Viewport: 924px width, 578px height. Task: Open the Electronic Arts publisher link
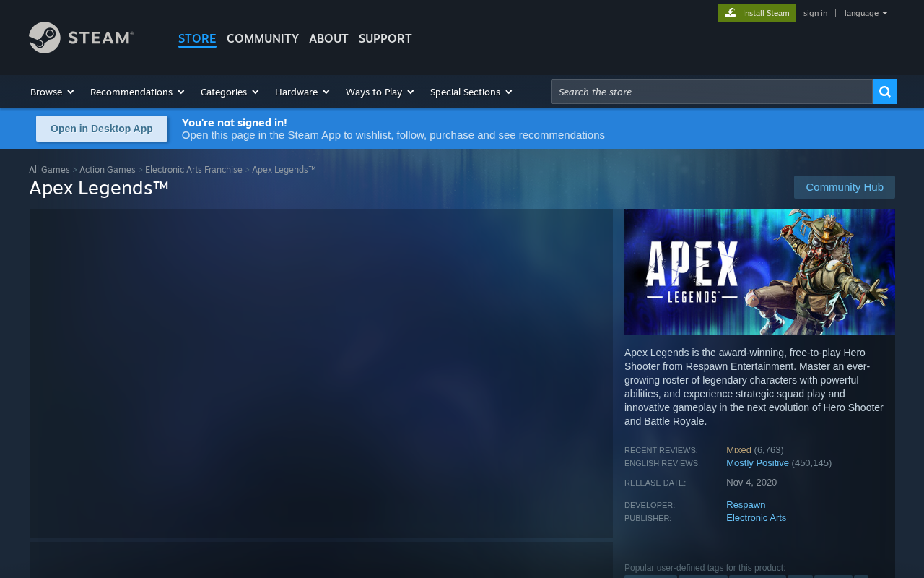756,518
